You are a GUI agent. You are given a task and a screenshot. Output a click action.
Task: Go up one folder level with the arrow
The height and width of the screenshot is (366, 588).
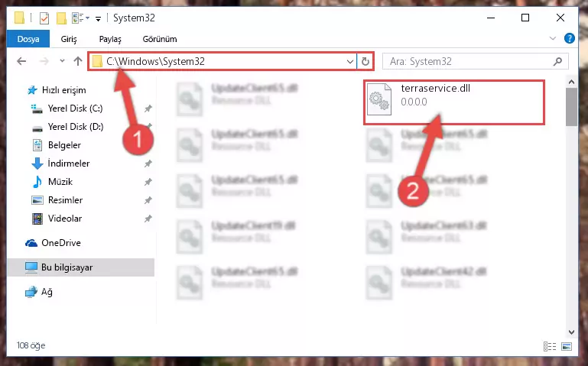(78, 61)
